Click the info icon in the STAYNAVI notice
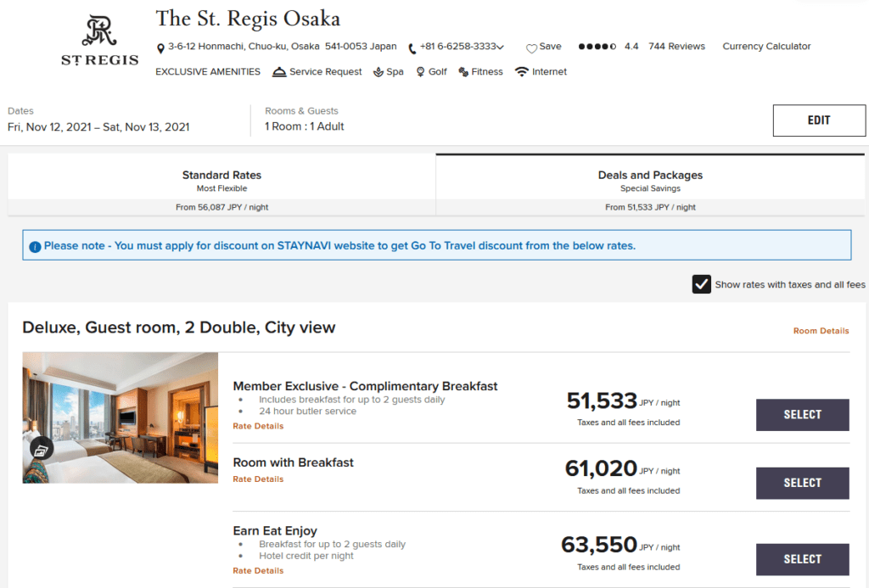 (x=34, y=245)
